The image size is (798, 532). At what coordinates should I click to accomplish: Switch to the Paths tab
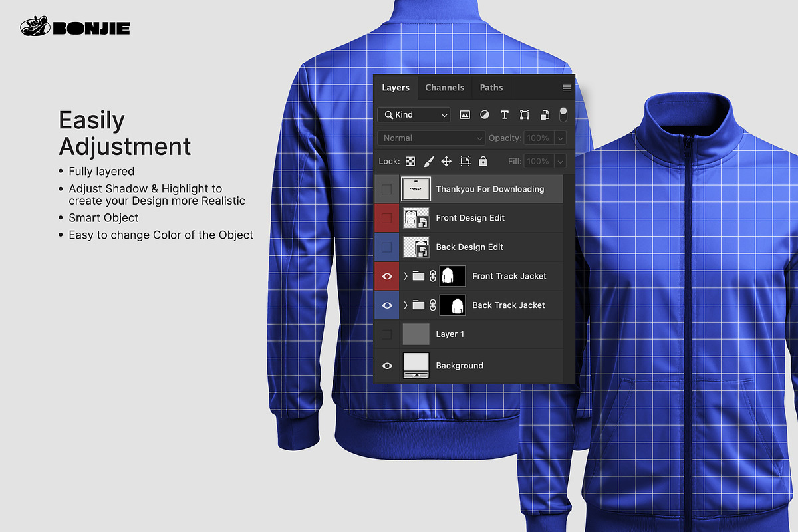pyautogui.click(x=491, y=88)
